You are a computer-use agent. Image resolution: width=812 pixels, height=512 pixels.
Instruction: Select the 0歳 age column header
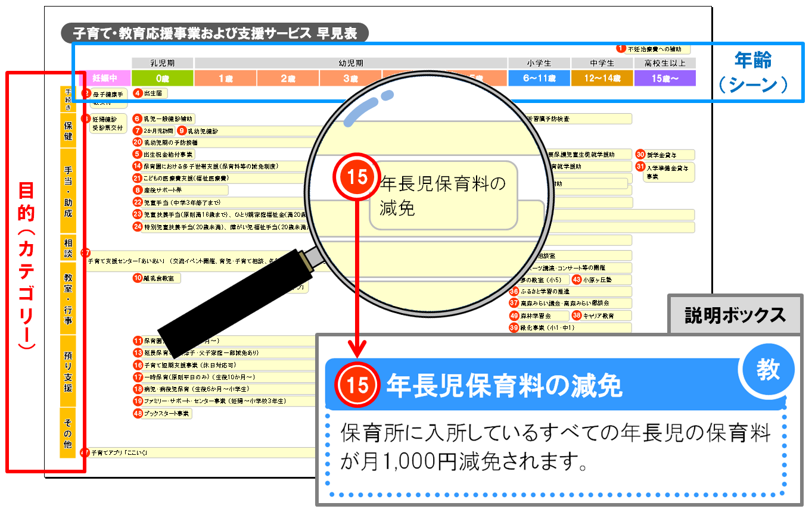[x=163, y=78]
